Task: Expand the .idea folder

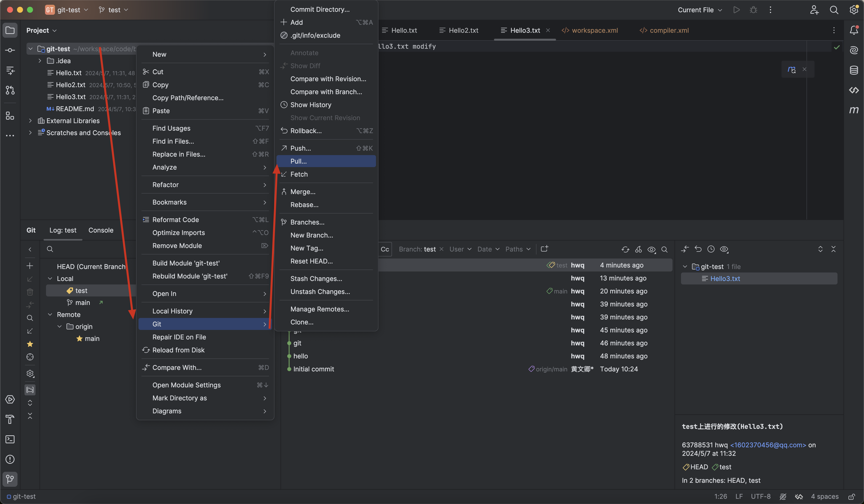Action: pos(40,61)
